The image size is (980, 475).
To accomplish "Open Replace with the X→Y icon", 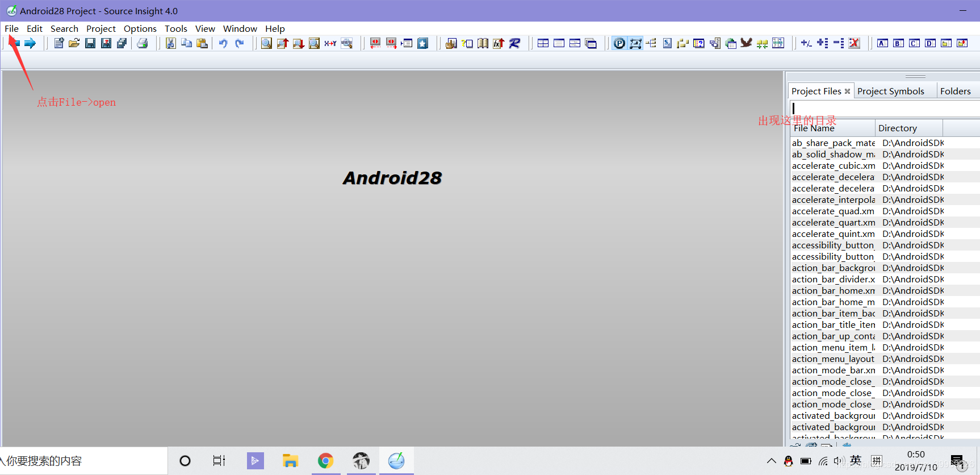I will (x=330, y=43).
